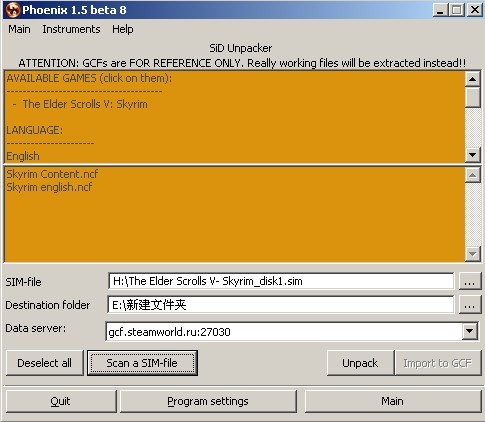Browse for Destination folder using ellipsis button
Image resolution: width=485 pixels, height=422 pixels.
(x=470, y=305)
